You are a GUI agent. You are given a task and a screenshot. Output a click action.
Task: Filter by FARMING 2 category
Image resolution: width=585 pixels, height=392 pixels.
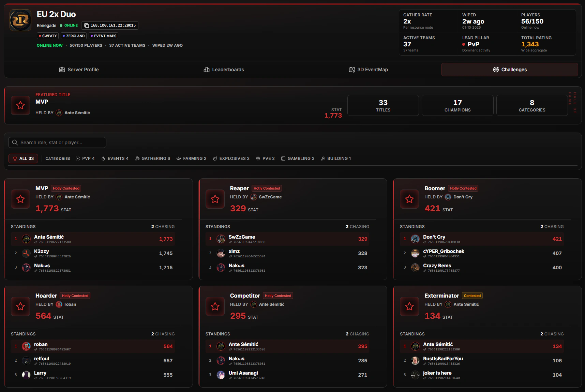click(191, 159)
